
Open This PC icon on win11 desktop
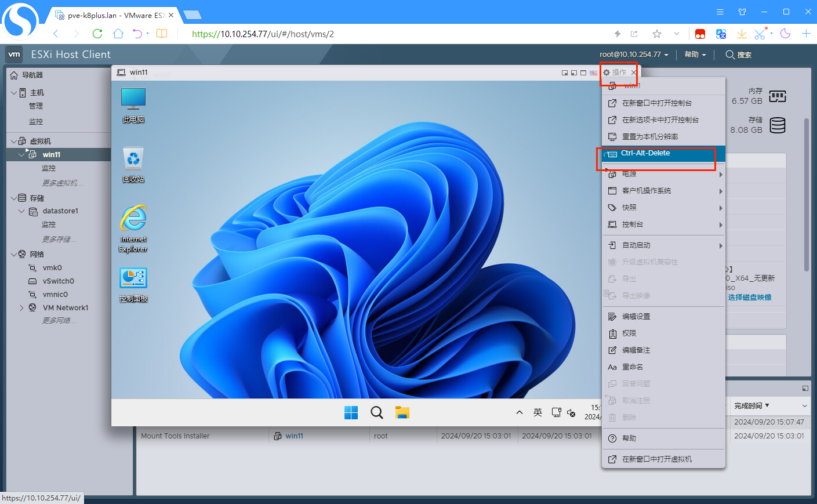coord(133,105)
